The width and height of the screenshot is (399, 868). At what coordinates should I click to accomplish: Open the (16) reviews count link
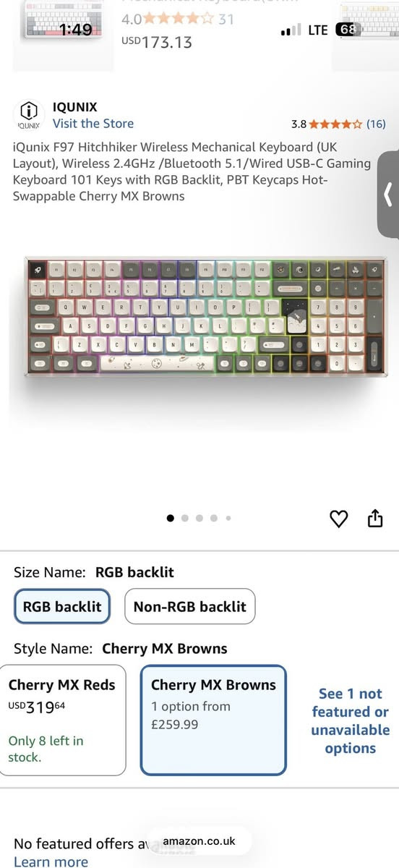pyautogui.click(x=376, y=124)
